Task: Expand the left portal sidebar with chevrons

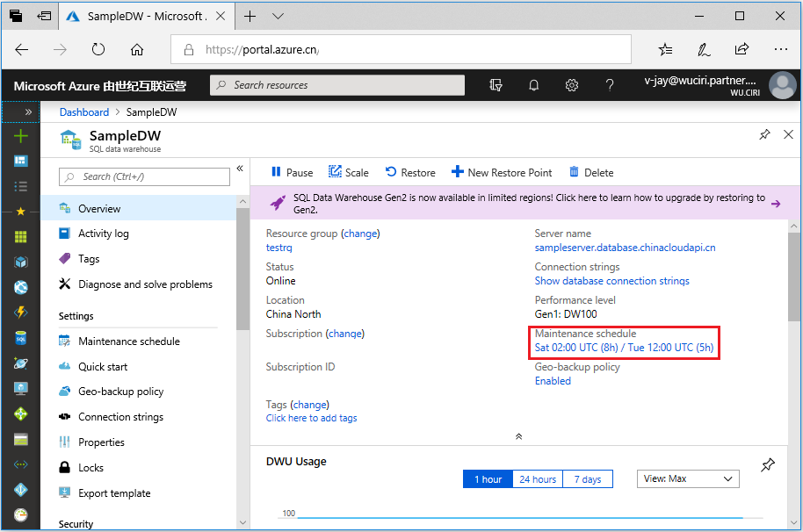Action: (x=28, y=112)
